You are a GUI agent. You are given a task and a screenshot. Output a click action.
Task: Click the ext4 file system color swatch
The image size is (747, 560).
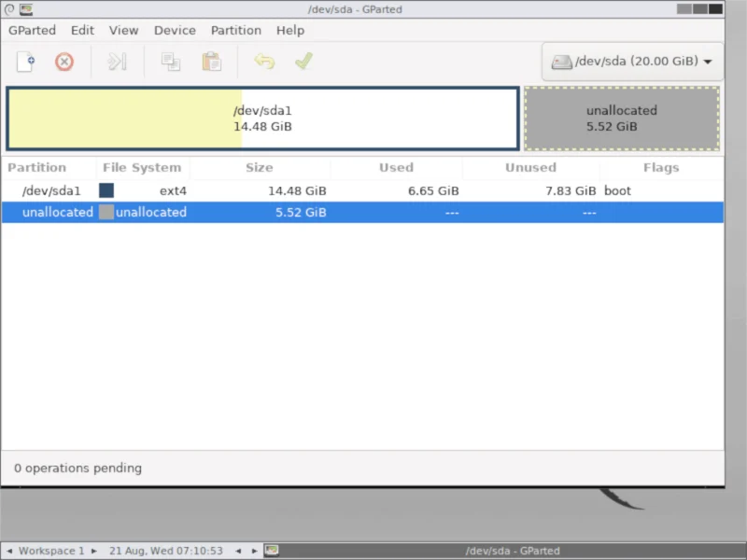tap(106, 190)
